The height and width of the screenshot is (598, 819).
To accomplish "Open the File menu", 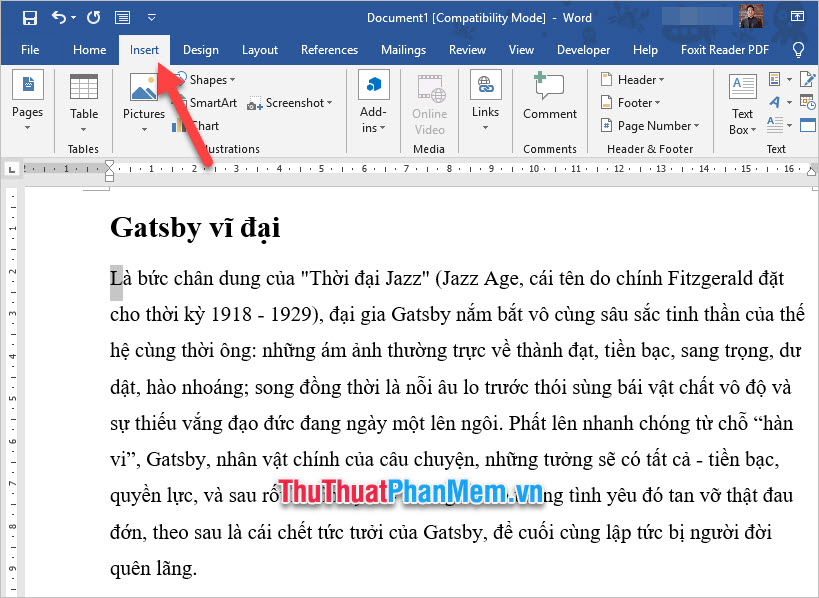I will point(30,50).
